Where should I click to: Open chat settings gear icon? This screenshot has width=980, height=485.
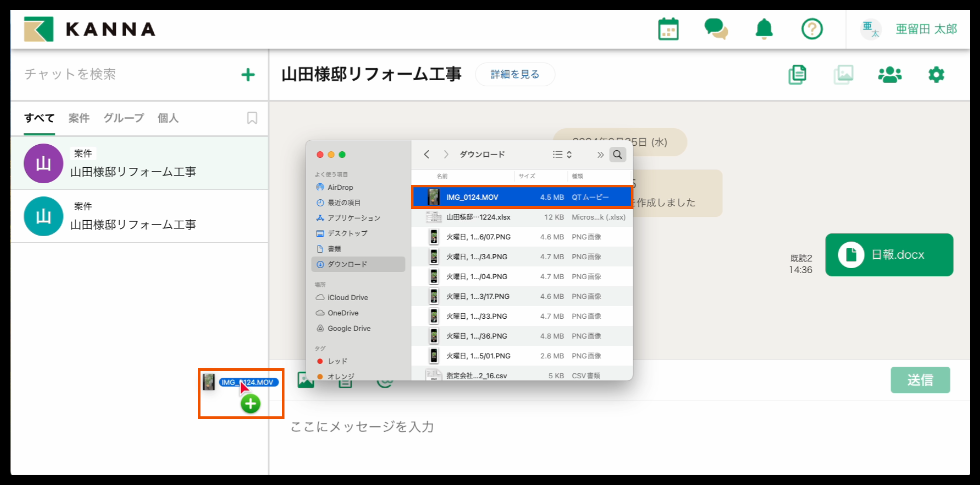[x=936, y=74]
